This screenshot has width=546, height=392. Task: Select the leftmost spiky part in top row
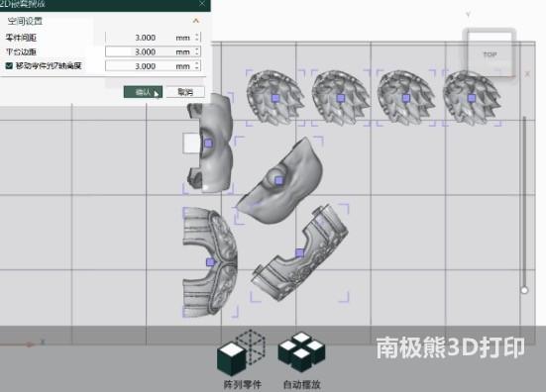point(275,98)
